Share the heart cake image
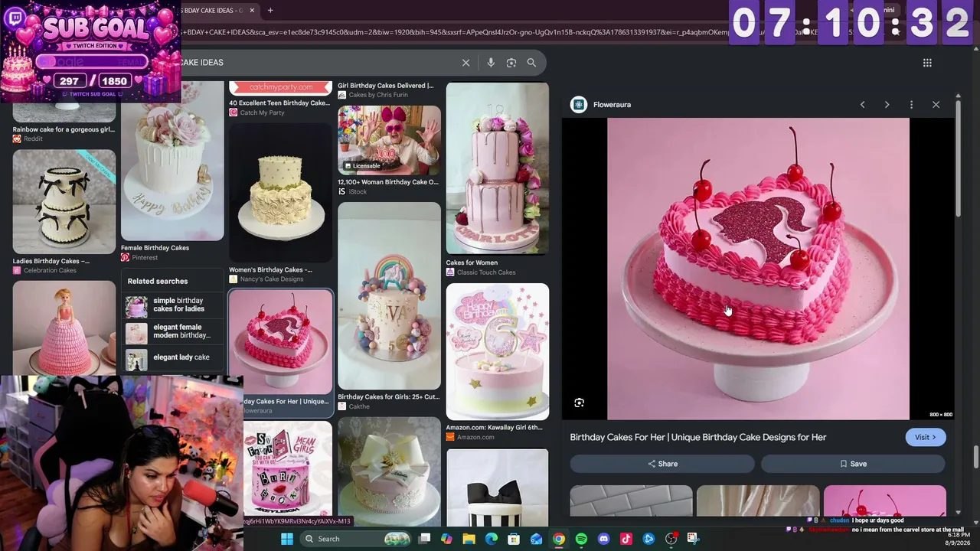 tap(662, 464)
